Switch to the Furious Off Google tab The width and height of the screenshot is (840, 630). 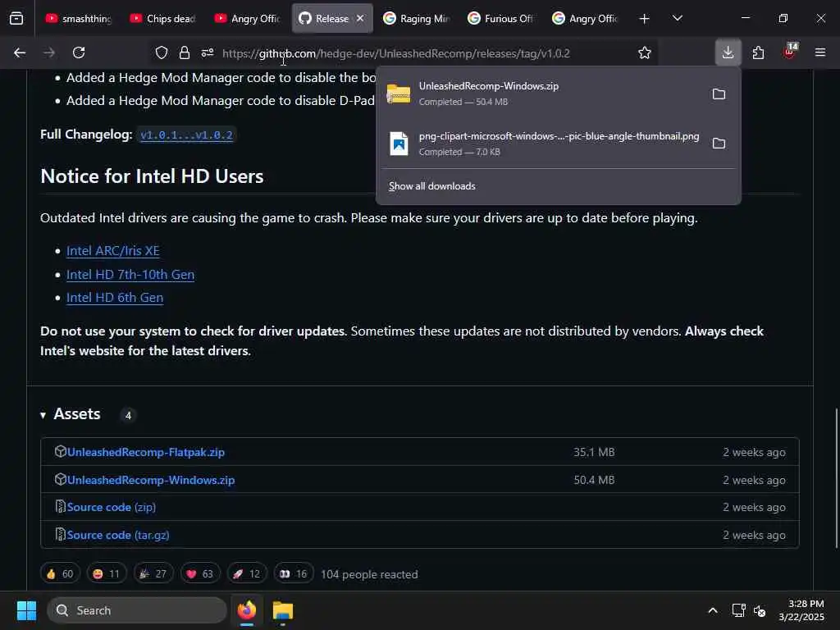tap(501, 19)
